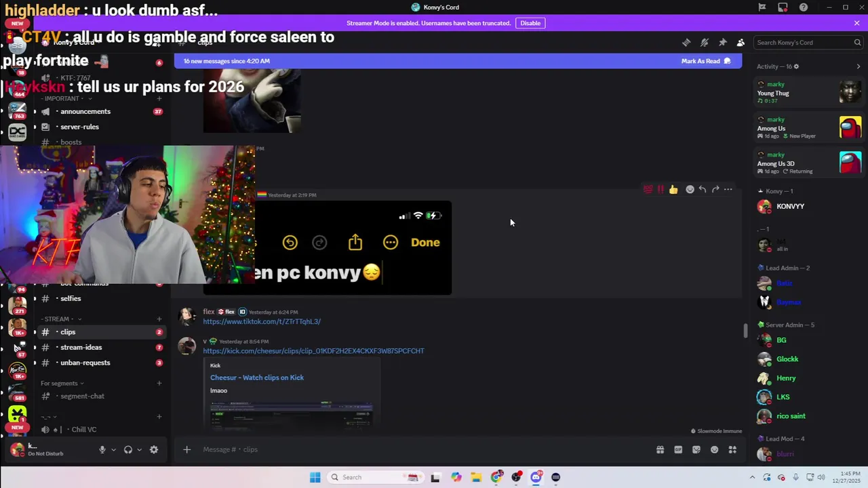Screen dimensions: 868x488
Task: Click the forward arrow on hovered message
Action: point(715,190)
